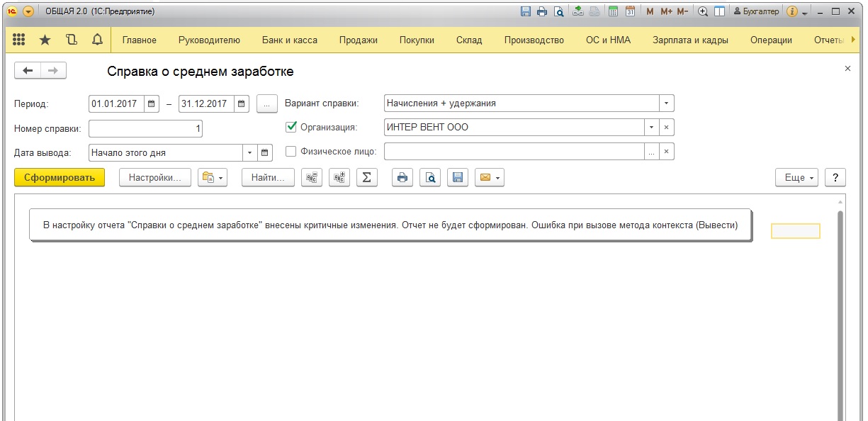
Task: Print the report using report toolbar printer
Action: coord(402,178)
